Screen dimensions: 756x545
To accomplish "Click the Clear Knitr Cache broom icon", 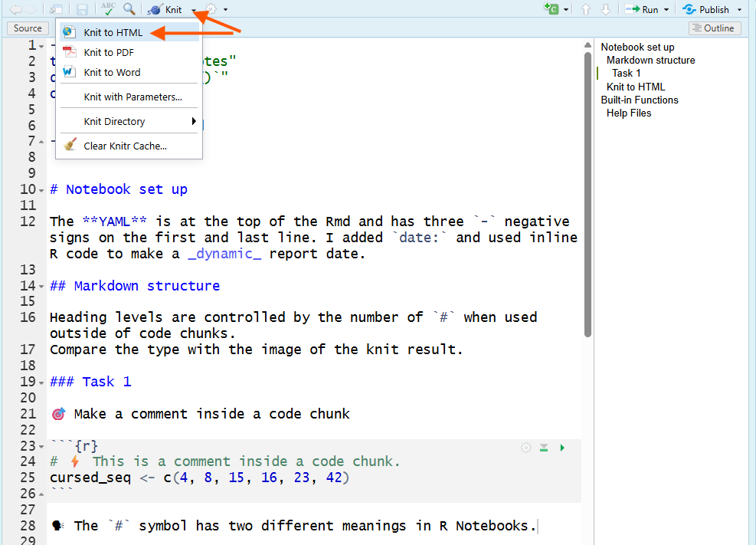I will coord(70,145).
